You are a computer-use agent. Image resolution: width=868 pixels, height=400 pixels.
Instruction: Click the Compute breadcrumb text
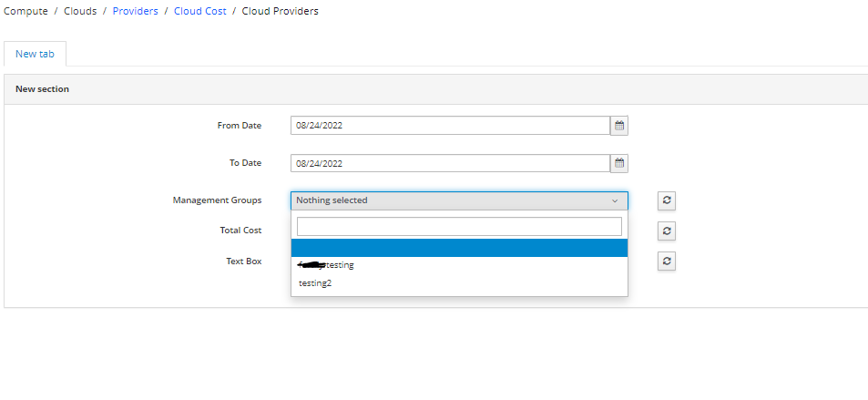(x=26, y=11)
